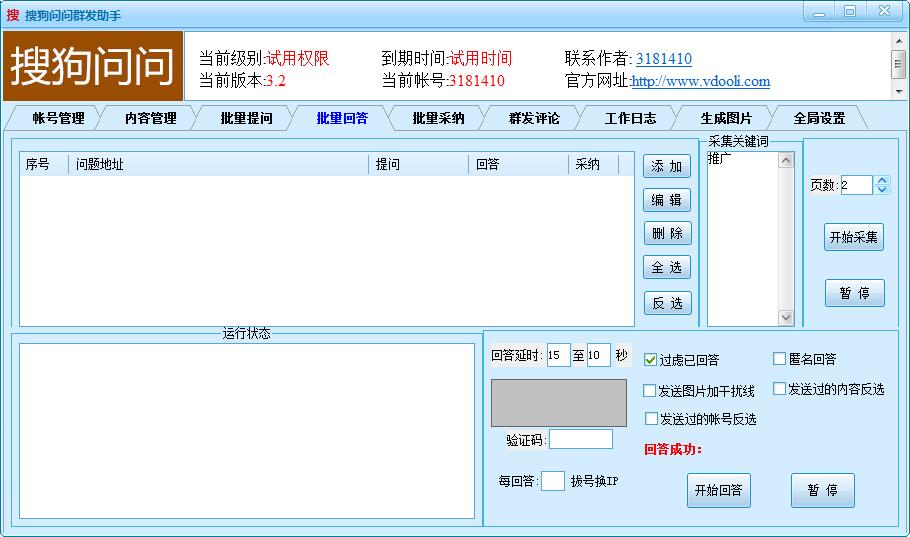The height and width of the screenshot is (537, 910).
Task: Switch to the 批量提问 tab
Action: (x=246, y=118)
